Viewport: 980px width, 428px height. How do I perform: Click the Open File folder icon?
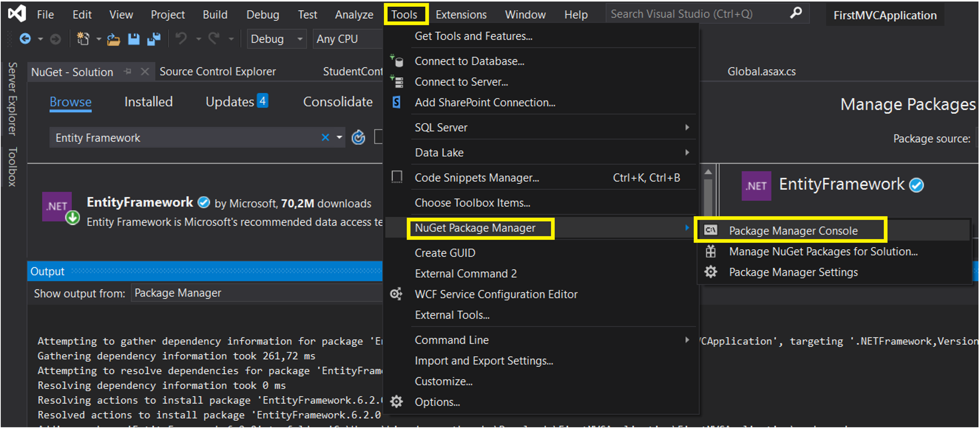113,40
